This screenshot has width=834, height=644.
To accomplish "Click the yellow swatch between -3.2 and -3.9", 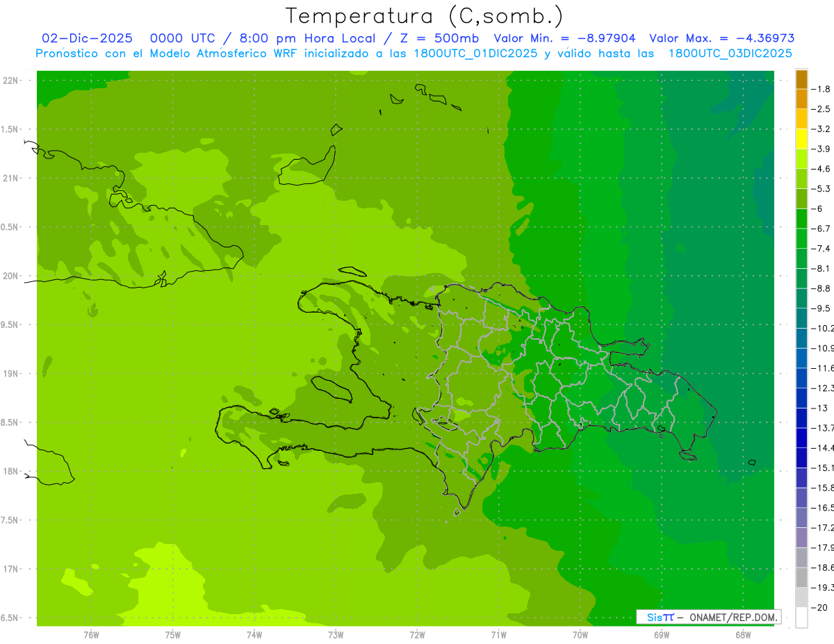I will point(801,139).
